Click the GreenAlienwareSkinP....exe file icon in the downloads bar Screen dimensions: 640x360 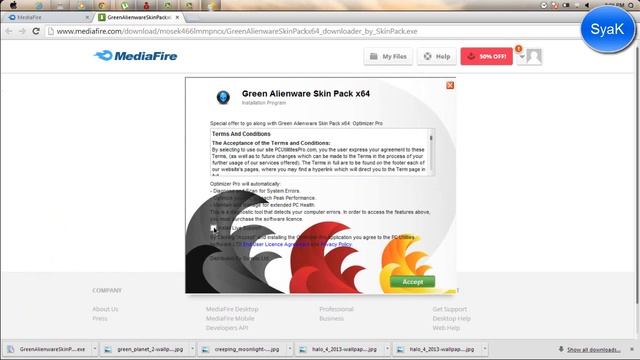pos(11,349)
